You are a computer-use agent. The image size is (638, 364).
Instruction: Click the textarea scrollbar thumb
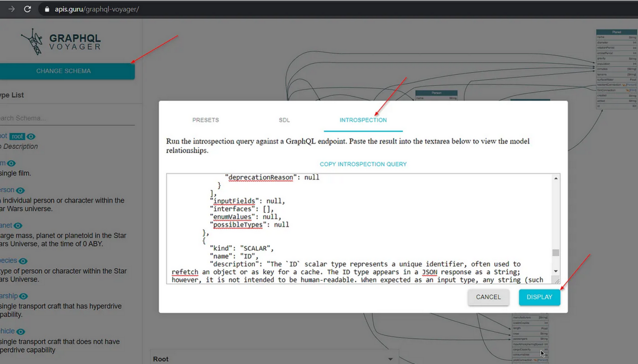point(556,252)
